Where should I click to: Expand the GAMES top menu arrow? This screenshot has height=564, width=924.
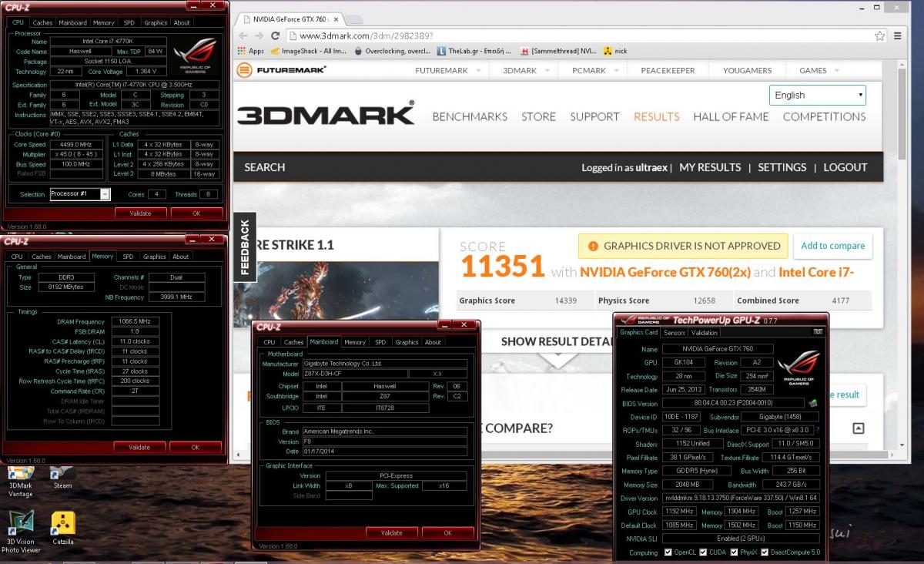tap(838, 70)
